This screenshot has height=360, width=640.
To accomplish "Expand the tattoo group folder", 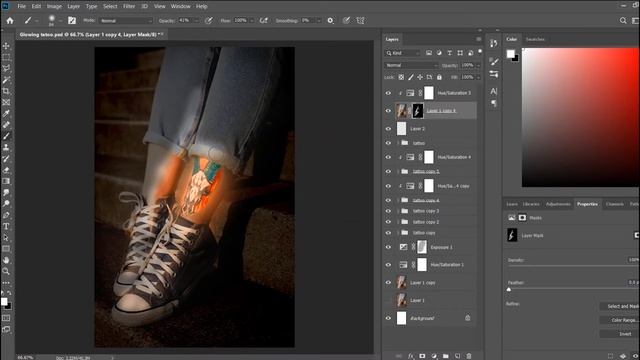I will point(398,143).
